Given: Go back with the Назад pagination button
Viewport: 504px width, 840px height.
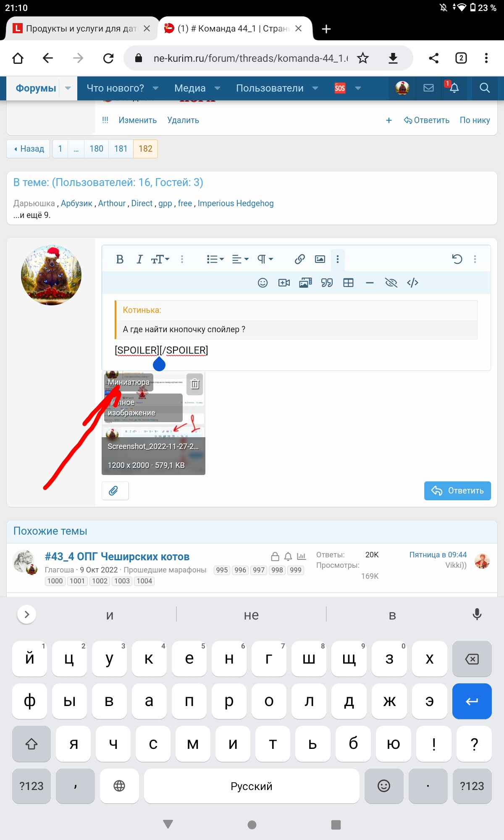Looking at the screenshot, I should (29, 149).
